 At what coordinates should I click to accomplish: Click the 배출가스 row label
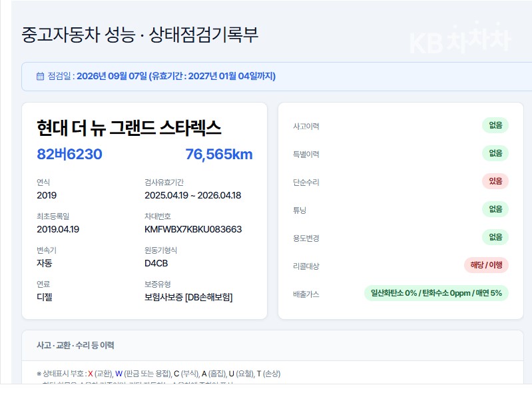coord(306,294)
